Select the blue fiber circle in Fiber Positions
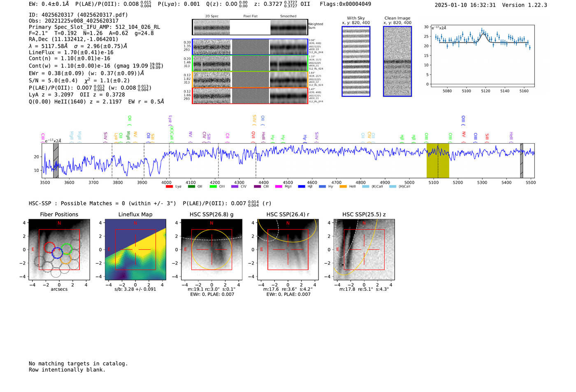576x392 pixels. coord(57,253)
